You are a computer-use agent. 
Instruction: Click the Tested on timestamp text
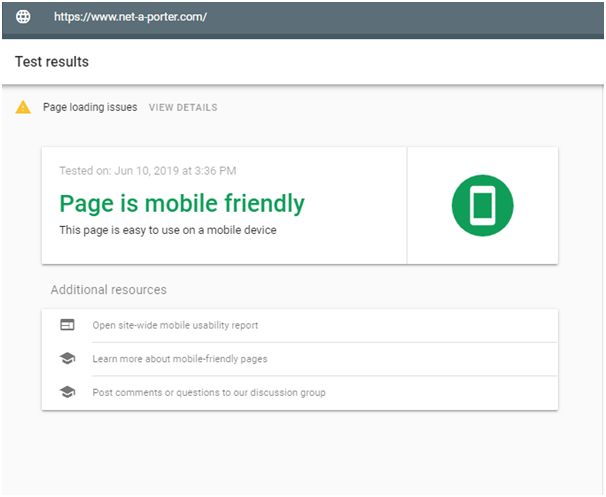click(148, 171)
